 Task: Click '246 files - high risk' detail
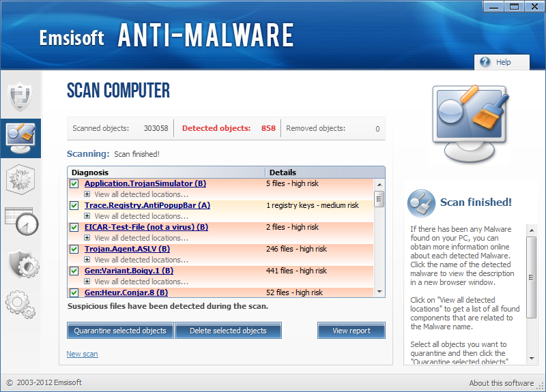point(296,249)
